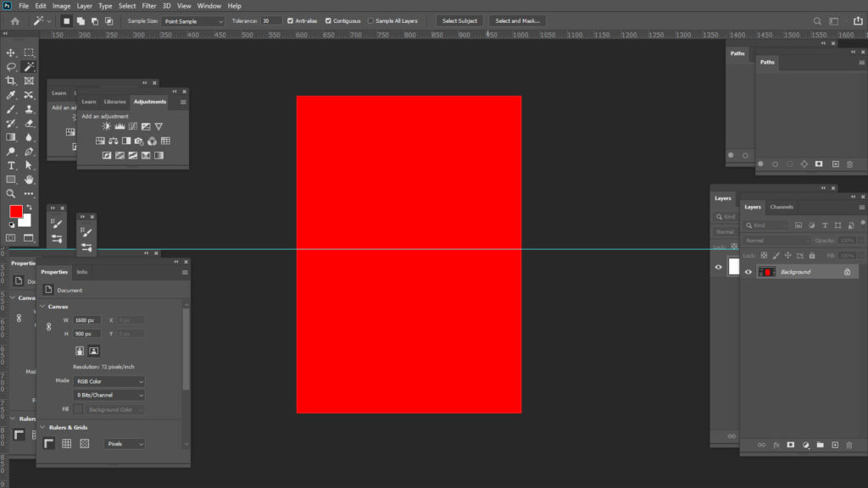Open the Filter menu
Image resolution: width=868 pixels, height=488 pixels.
149,6
